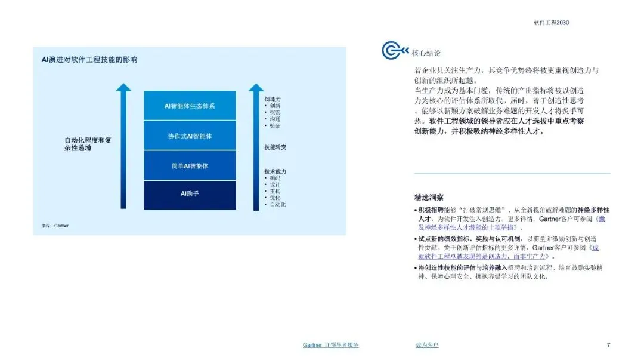Click the bullet starting 将创造性技能的评估
644x363 pixels.
coord(509,272)
